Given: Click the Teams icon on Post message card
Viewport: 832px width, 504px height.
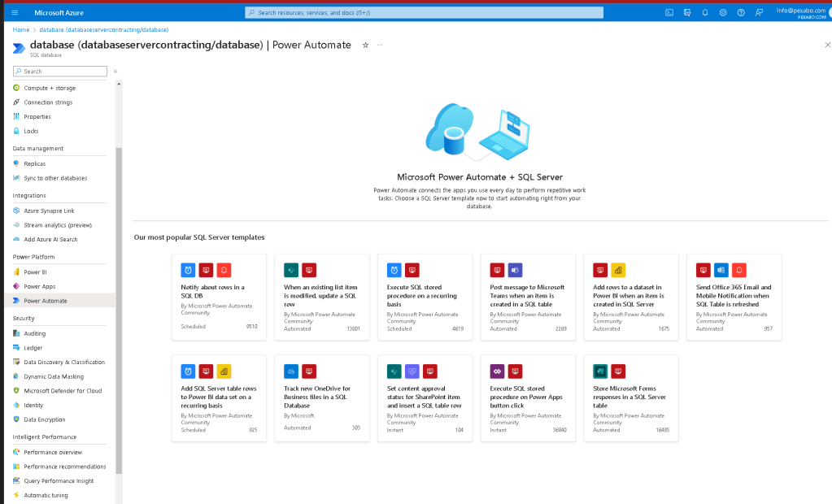Looking at the screenshot, I should 516,270.
